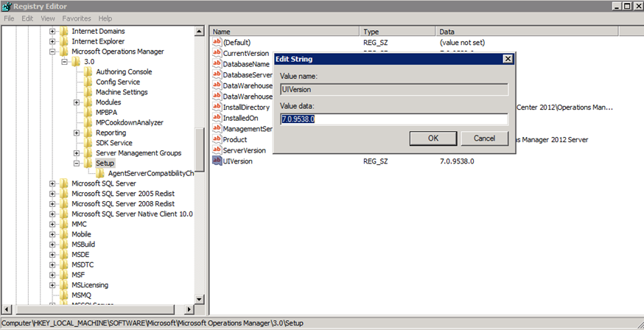Sort by the Data column header
This screenshot has height=330, width=644.
(x=528, y=32)
